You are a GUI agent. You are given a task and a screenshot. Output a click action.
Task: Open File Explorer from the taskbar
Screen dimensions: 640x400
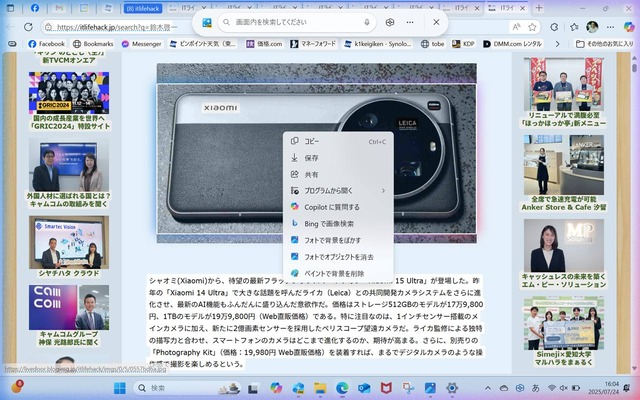pos(320,388)
